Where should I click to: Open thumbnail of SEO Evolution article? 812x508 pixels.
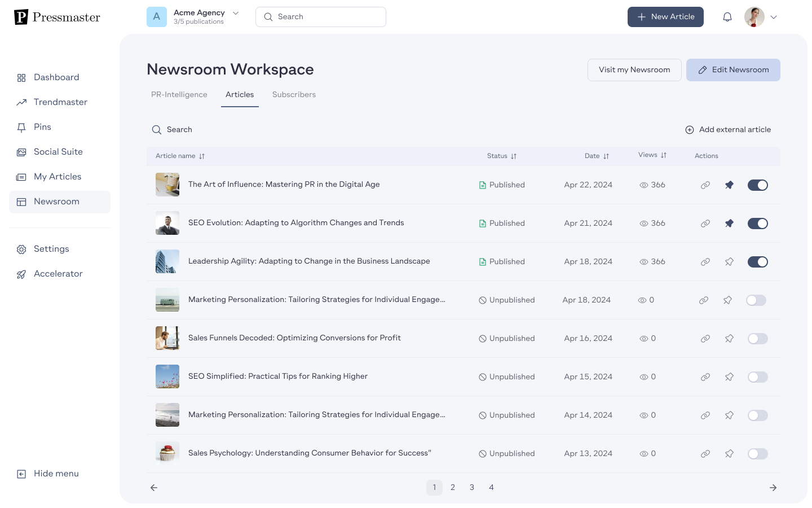(x=167, y=223)
